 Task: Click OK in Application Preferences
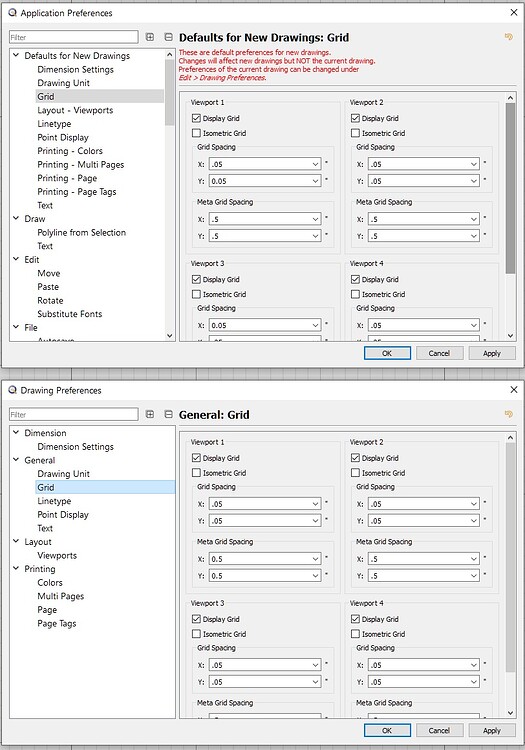(387, 353)
